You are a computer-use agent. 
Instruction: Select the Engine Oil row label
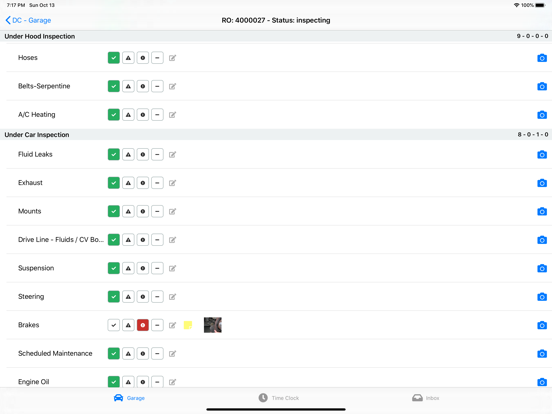[34, 382]
